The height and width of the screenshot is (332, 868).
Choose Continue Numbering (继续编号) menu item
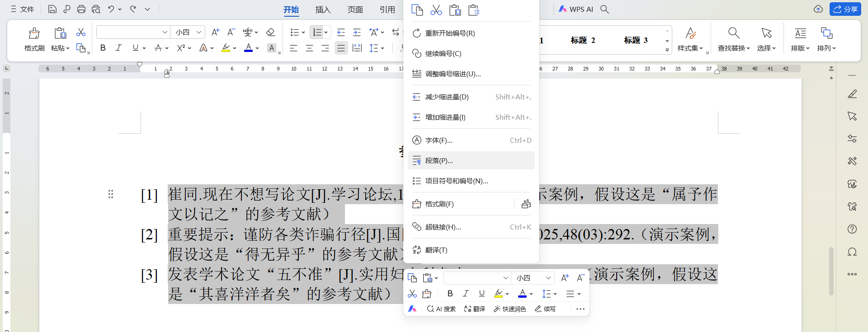pos(471,54)
